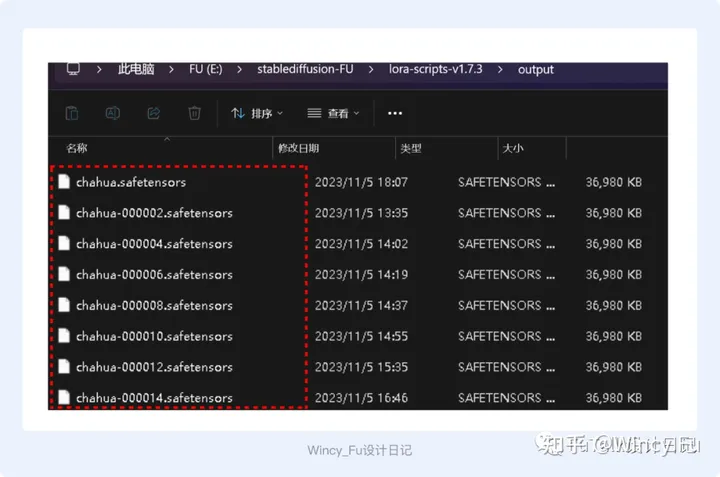The image size is (720, 477).
Task: Open the 查看 view dropdown
Action: click(x=333, y=113)
